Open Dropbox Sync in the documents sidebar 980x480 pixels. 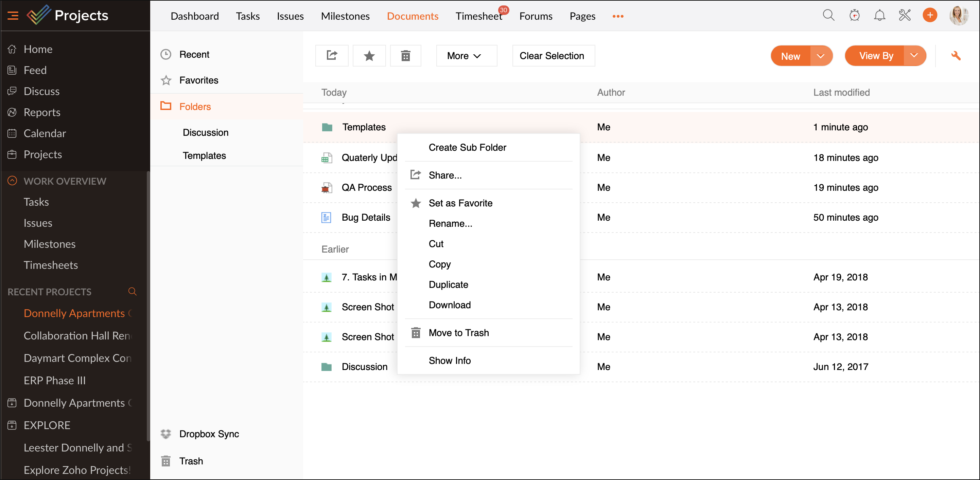click(x=209, y=433)
